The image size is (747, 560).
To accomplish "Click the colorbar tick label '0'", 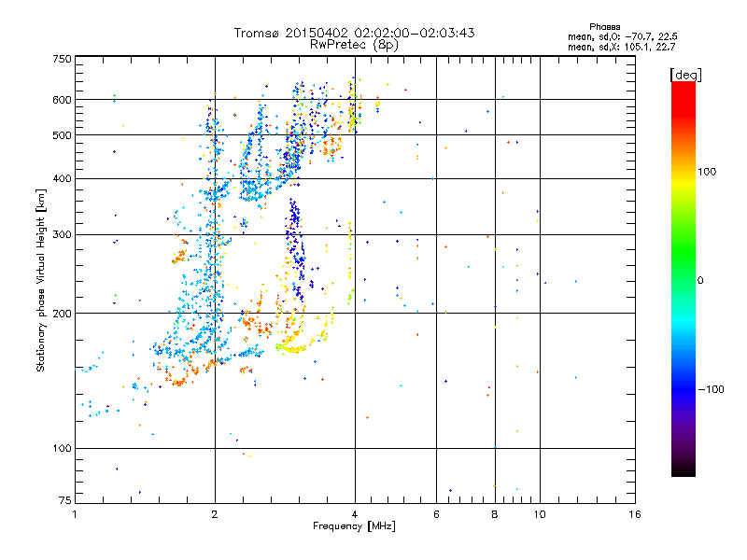I will (700, 281).
